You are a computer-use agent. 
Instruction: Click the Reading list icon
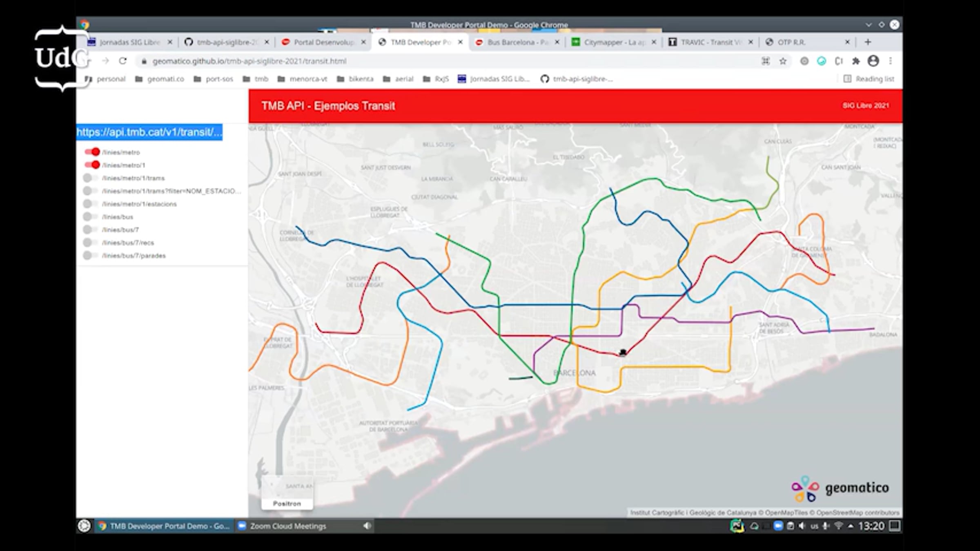[848, 79]
